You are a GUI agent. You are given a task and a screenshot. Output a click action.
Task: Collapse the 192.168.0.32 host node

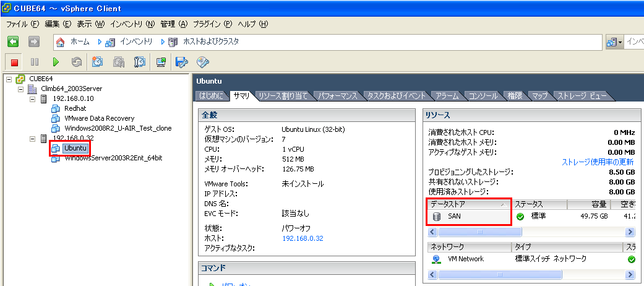point(33,139)
